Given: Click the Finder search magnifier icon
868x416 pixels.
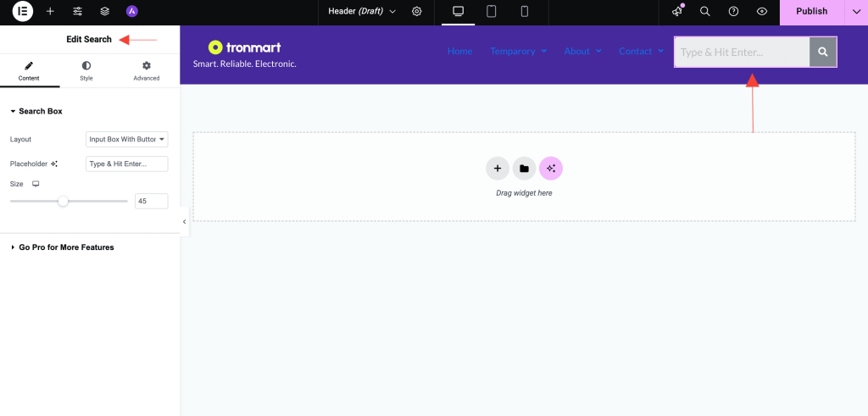Looking at the screenshot, I should click(x=705, y=12).
